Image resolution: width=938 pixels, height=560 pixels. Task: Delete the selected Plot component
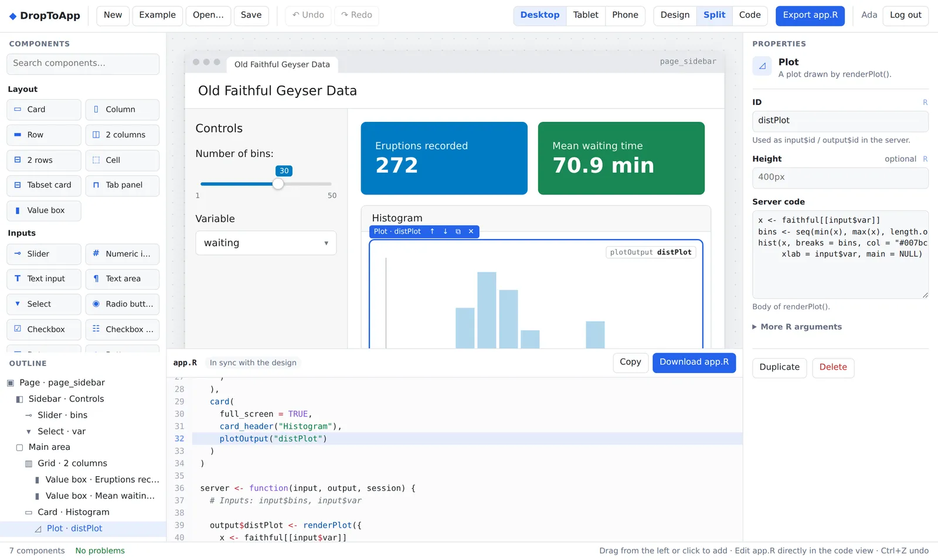(833, 368)
